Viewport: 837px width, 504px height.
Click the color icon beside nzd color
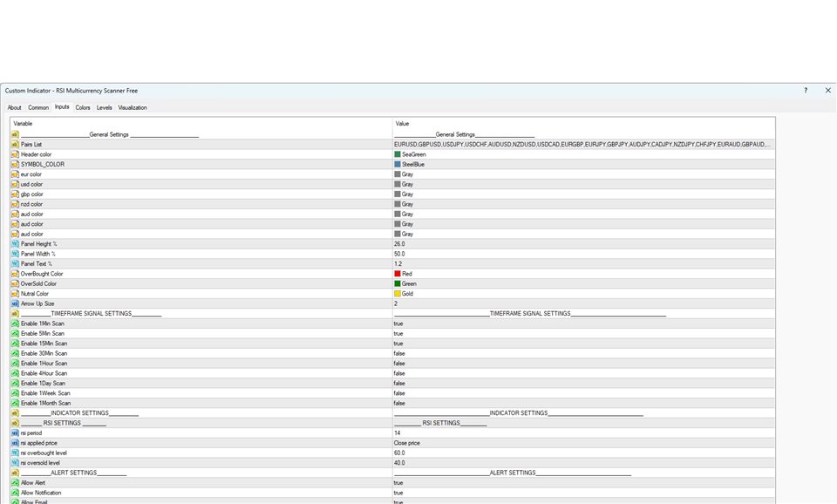pyautogui.click(x=15, y=204)
